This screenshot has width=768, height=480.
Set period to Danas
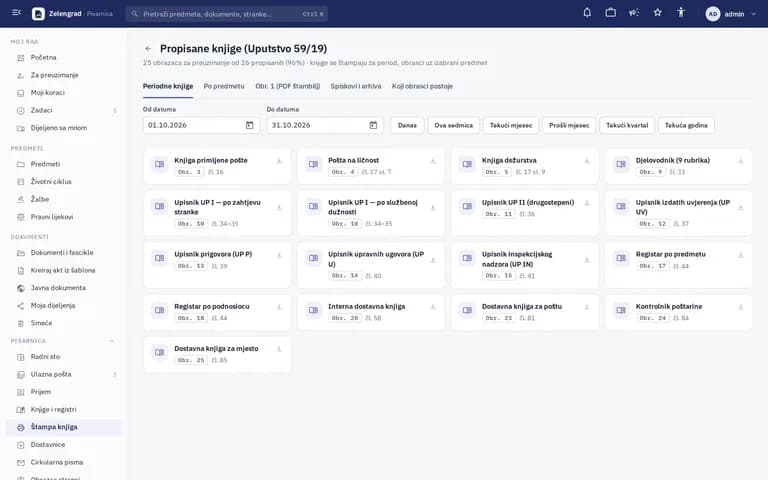click(407, 125)
